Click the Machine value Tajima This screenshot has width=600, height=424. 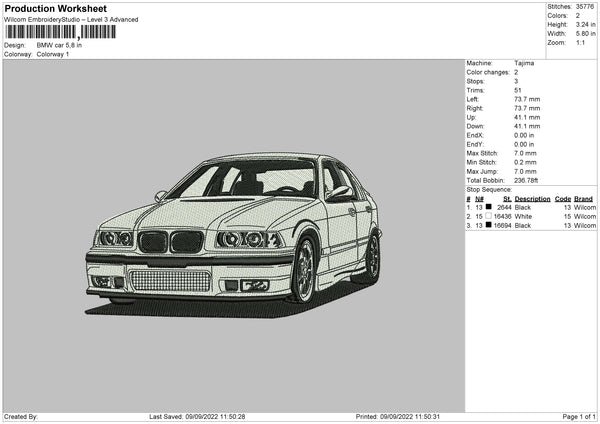pos(524,63)
